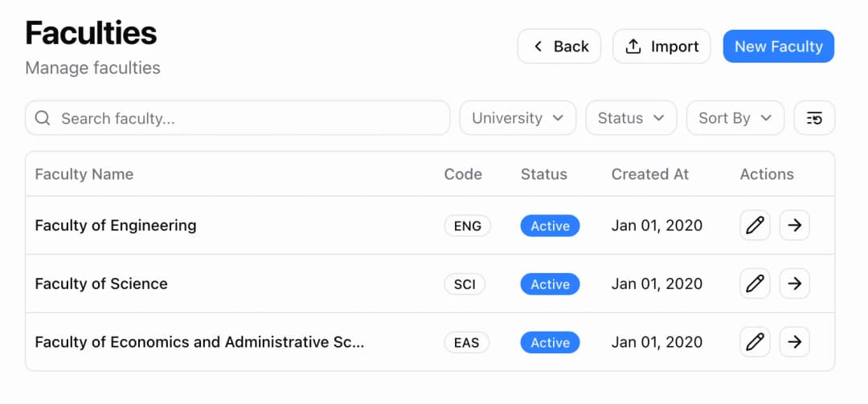Viewport: 868px width, 404px height.
Task: Click the Search faculty input field
Action: pyautogui.click(x=249, y=118)
